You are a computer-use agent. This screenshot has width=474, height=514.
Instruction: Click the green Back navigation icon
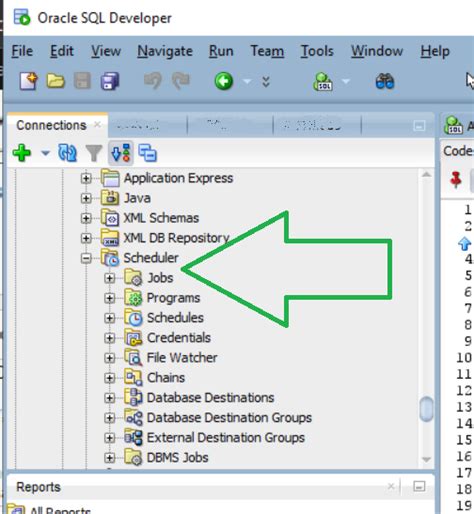click(x=224, y=81)
